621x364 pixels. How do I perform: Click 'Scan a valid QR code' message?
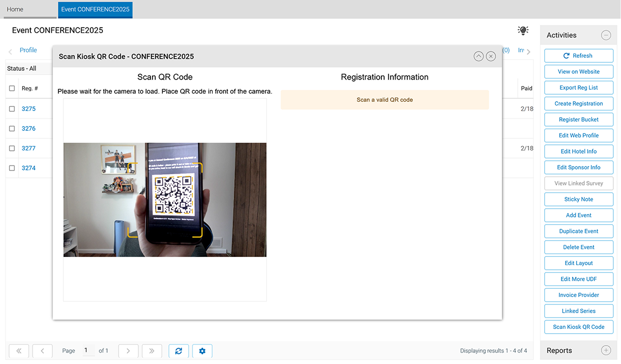pos(385,100)
